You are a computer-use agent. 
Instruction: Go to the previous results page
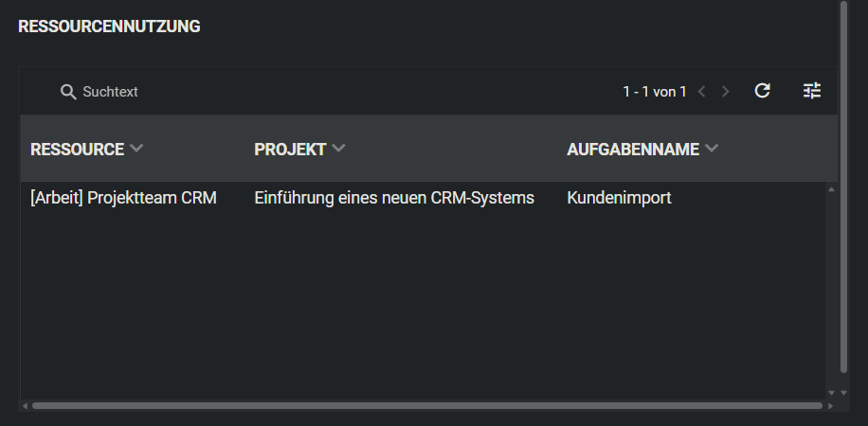coord(702,92)
